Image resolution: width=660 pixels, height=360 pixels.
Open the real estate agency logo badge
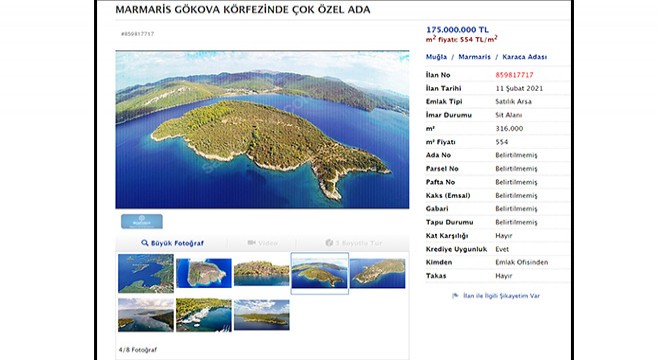pos(142,221)
